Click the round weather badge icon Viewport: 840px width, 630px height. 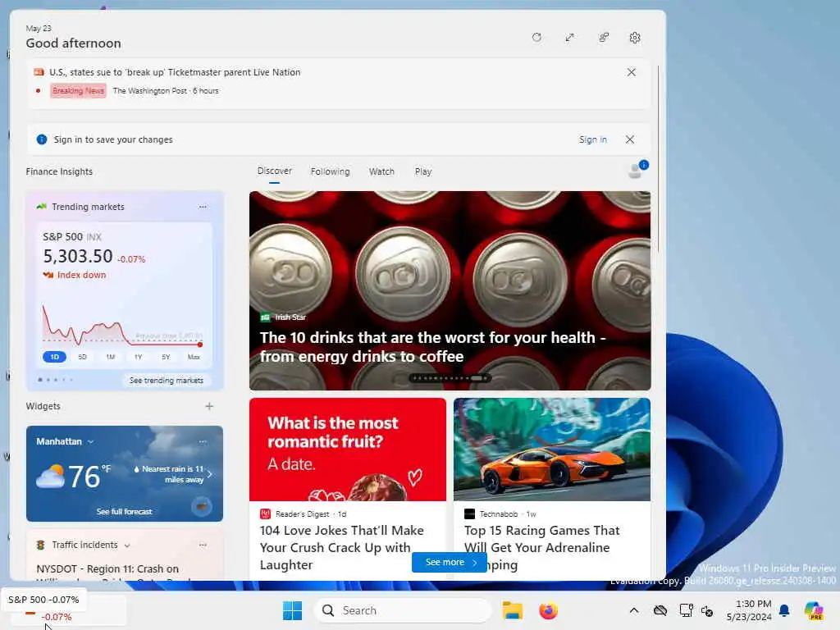[x=202, y=506]
